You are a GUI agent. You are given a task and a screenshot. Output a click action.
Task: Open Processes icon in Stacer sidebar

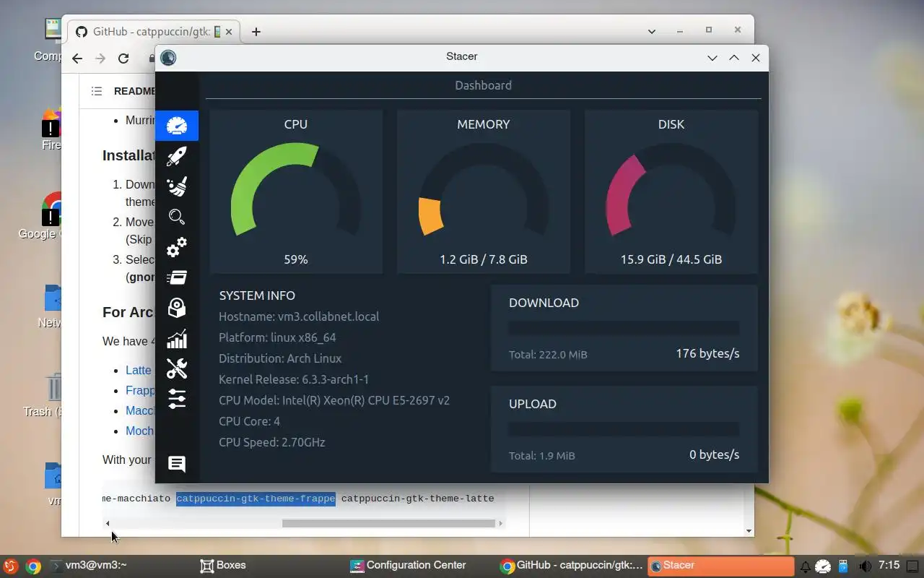[177, 277]
